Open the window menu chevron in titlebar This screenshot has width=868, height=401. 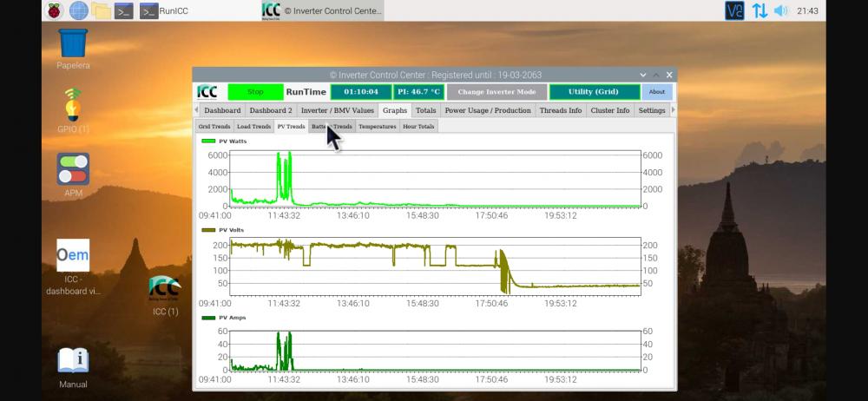[x=642, y=75]
